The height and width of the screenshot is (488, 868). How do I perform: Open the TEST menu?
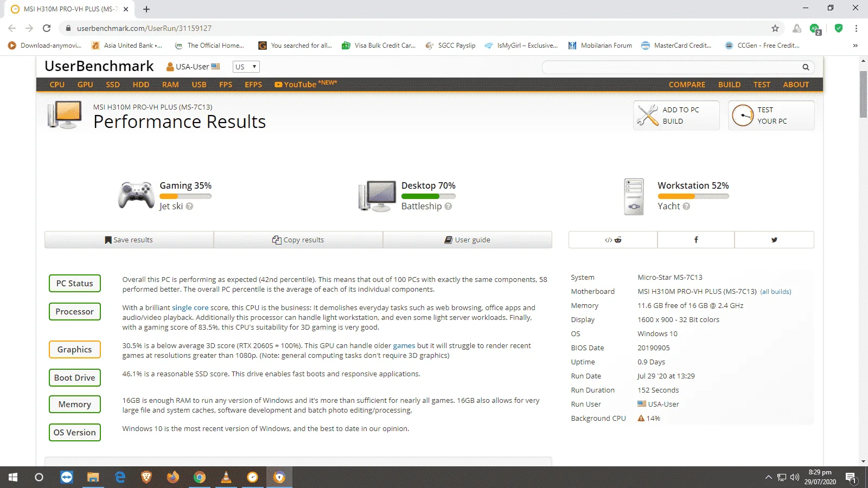pos(762,85)
